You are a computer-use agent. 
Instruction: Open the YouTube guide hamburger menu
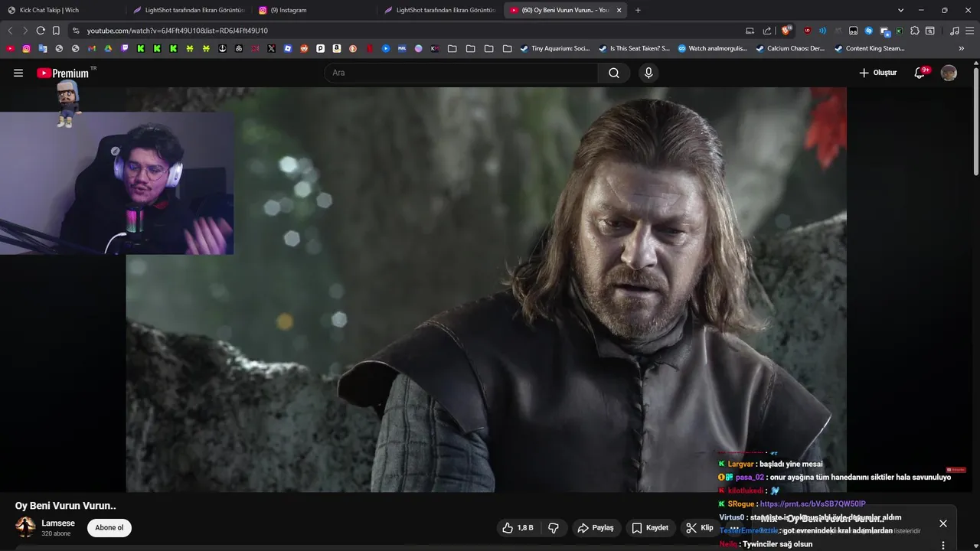[x=18, y=73]
